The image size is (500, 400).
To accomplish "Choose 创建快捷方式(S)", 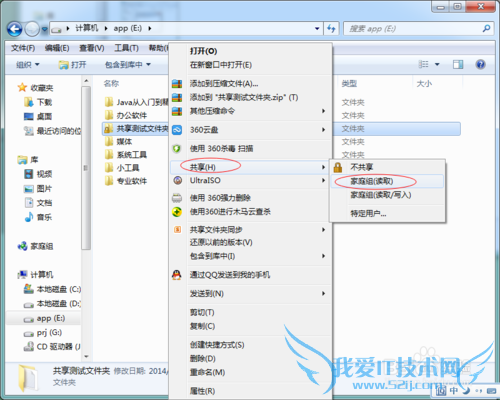I will (x=217, y=345).
